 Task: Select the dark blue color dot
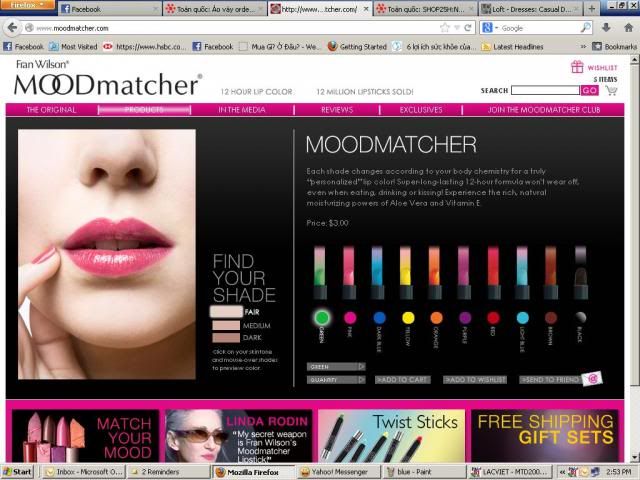click(x=379, y=317)
